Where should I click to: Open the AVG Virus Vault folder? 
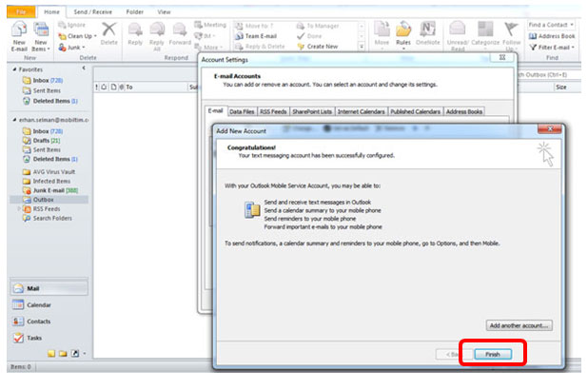[49, 172]
